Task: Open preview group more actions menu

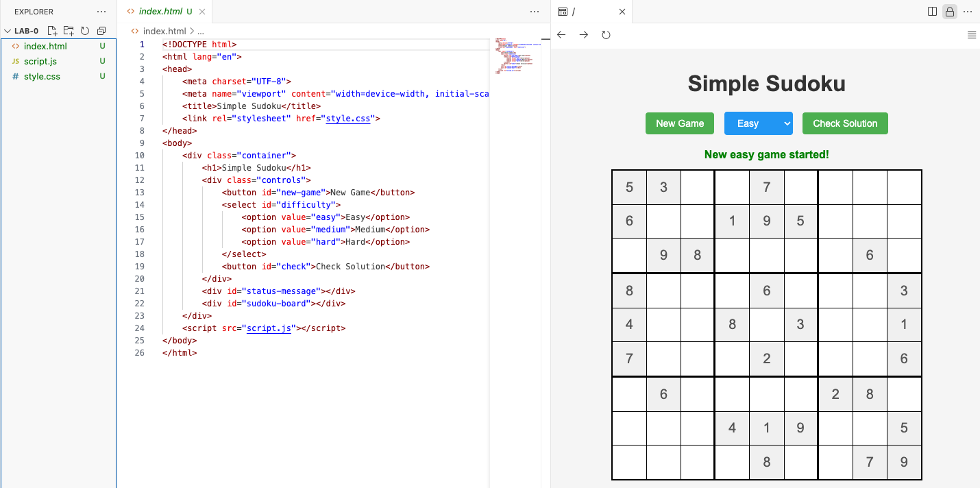Action: [968, 12]
